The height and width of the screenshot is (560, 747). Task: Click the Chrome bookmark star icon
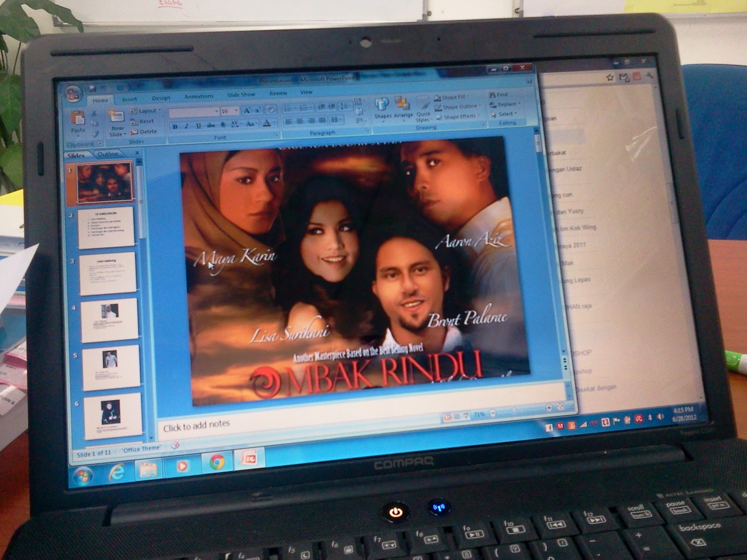tap(610, 77)
